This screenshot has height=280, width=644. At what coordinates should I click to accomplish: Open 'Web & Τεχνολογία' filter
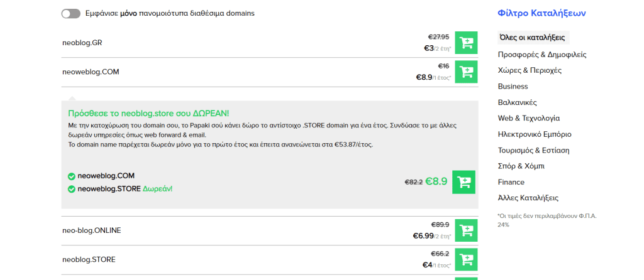click(528, 118)
